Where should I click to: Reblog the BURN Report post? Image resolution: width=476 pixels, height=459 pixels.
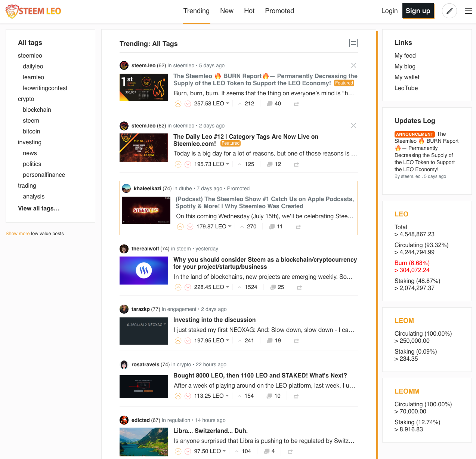pos(296,104)
